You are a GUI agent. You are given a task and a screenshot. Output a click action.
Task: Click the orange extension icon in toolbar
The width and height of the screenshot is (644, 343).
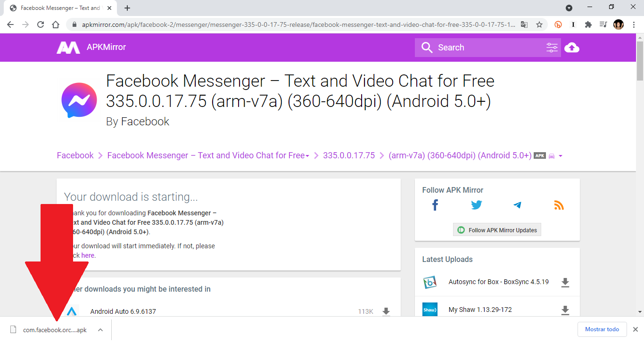558,24
